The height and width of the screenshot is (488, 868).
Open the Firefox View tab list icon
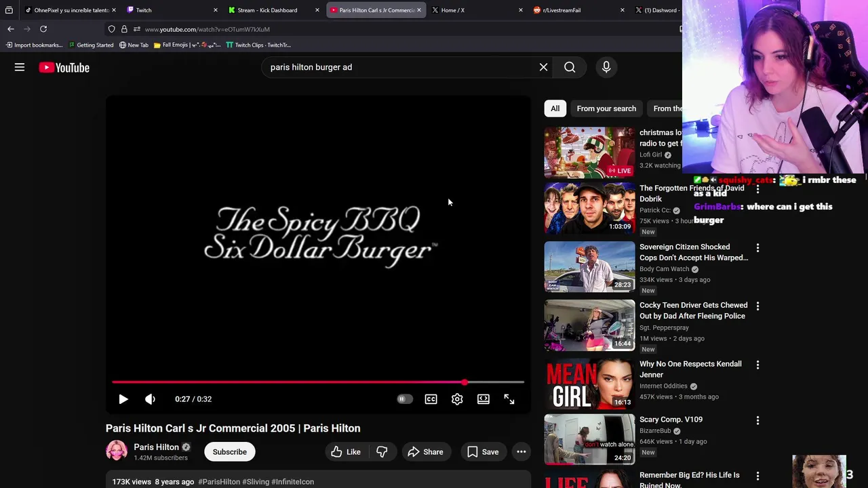tap(9, 10)
